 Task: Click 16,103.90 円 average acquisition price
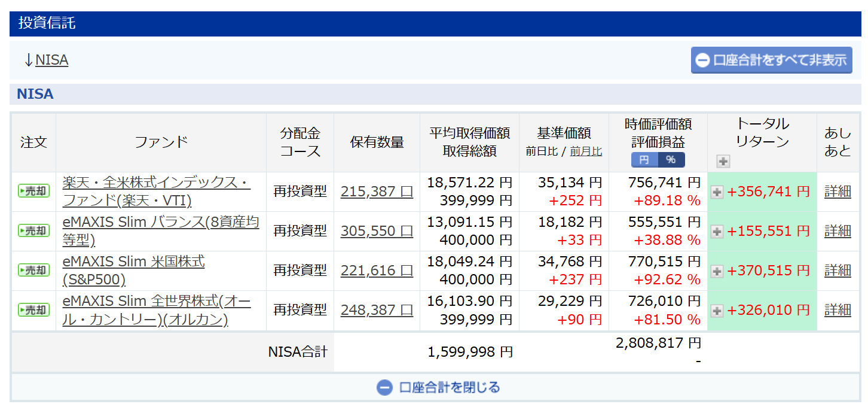(x=469, y=300)
